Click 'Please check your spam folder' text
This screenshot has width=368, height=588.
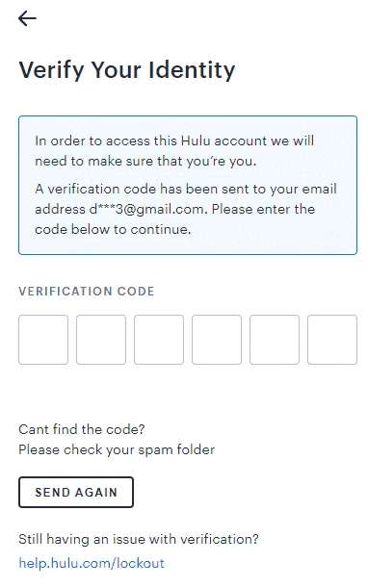(117, 449)
